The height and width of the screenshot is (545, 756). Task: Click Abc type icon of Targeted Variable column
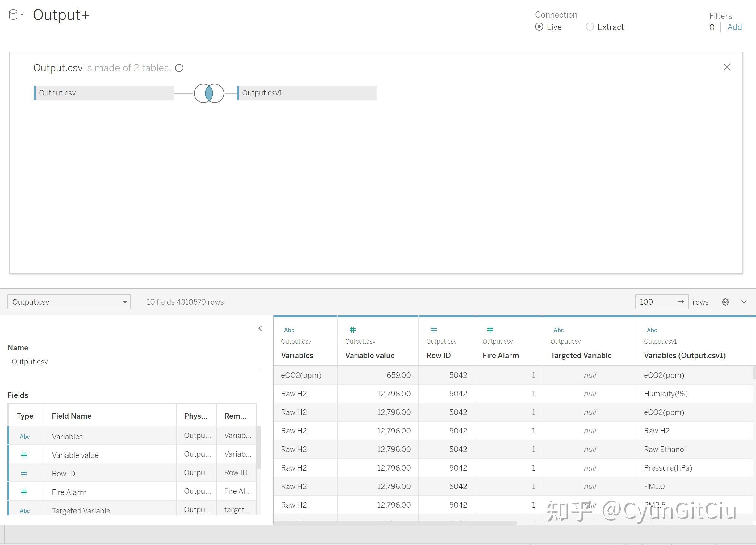tap(558, 330)
